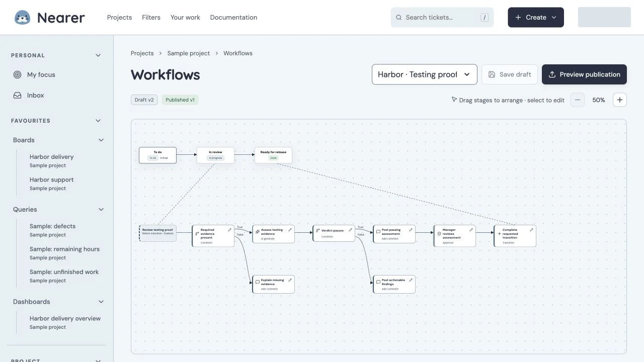The image size is (644, 362).
Task: Click Preview publication button
Action: coord(584,74)
